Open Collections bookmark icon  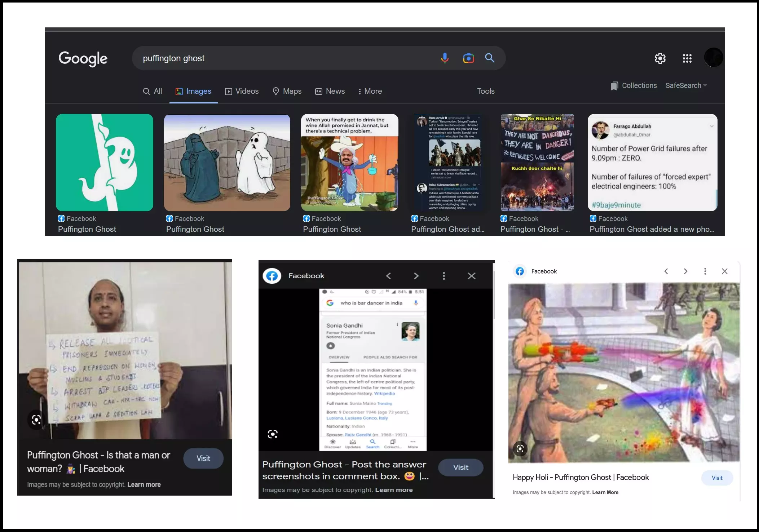click(x=614, y=86)
